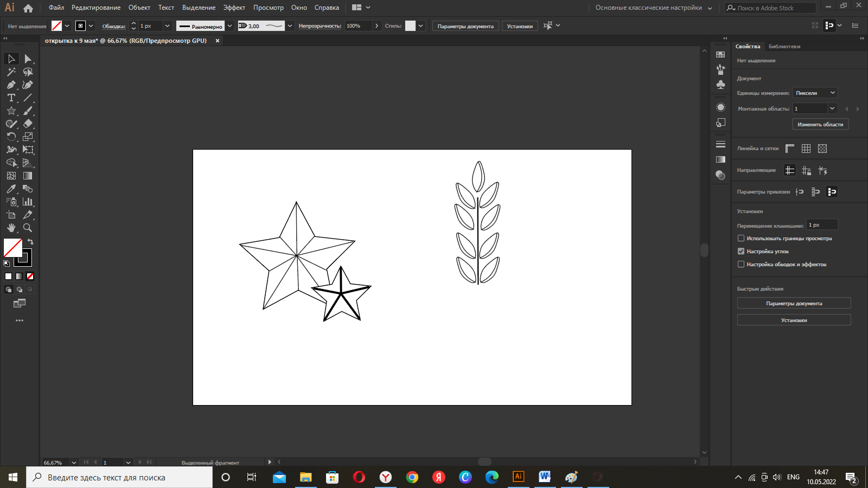Choose the Paintbrush tool

point(28,111)
